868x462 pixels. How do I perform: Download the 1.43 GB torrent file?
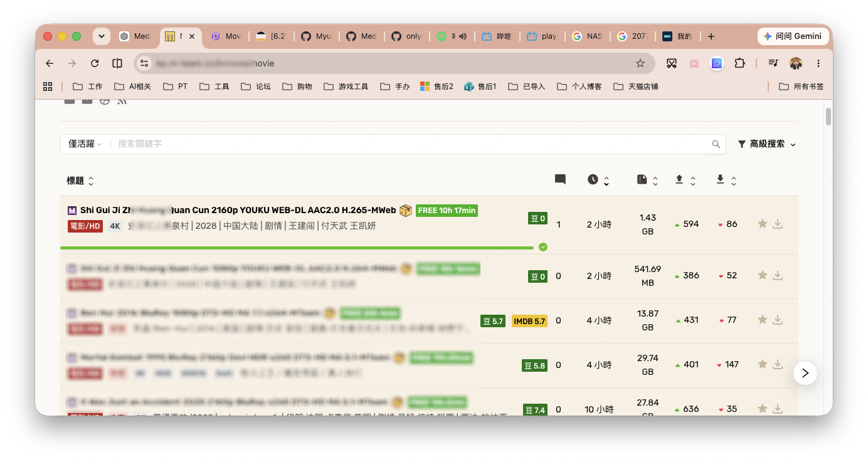778,224
